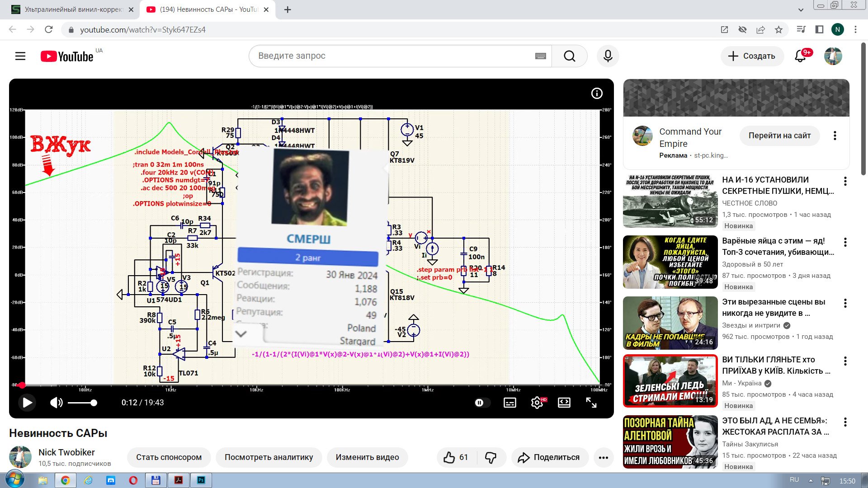Image resolution: width=868 pixels, height=488 pixels.
Task: Open more actions menu under video
Action: (603, 457)
